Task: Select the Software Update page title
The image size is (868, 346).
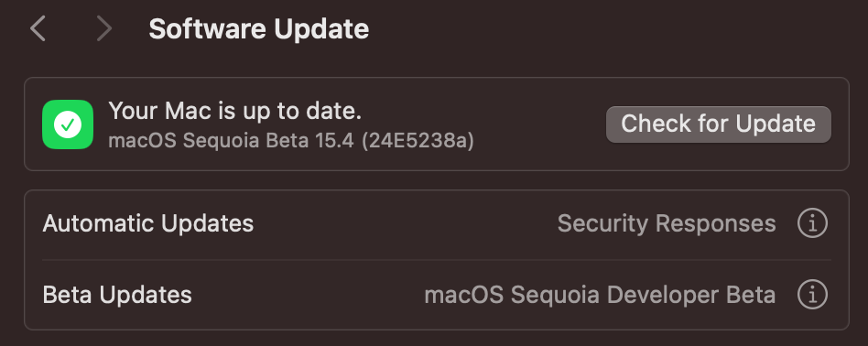Action: pyautogui.click(x=258, y=28)
